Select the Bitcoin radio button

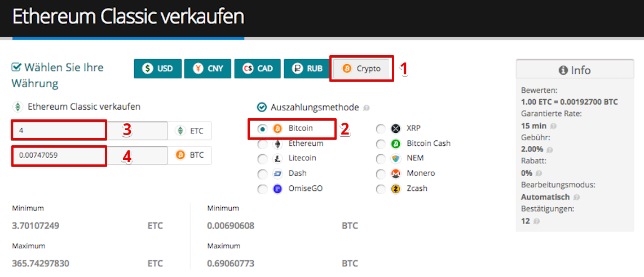pos(262,129)
